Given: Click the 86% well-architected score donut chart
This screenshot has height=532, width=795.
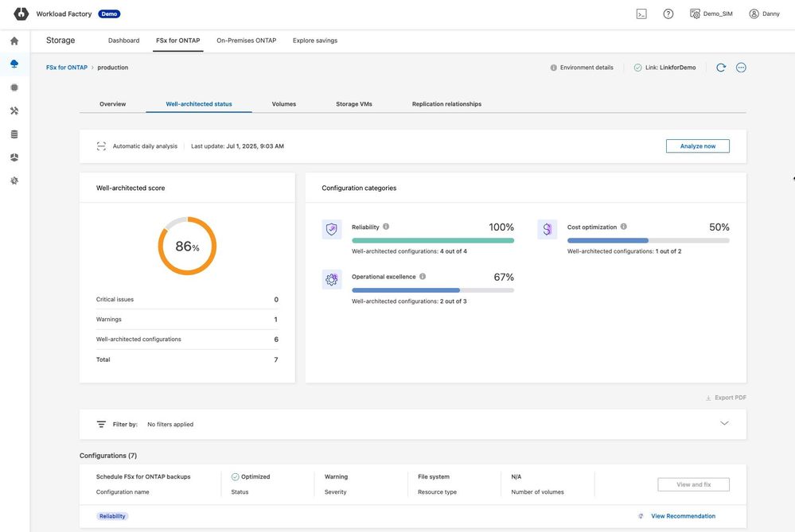Looking at the screenshot, I should (x=187, y=247).
